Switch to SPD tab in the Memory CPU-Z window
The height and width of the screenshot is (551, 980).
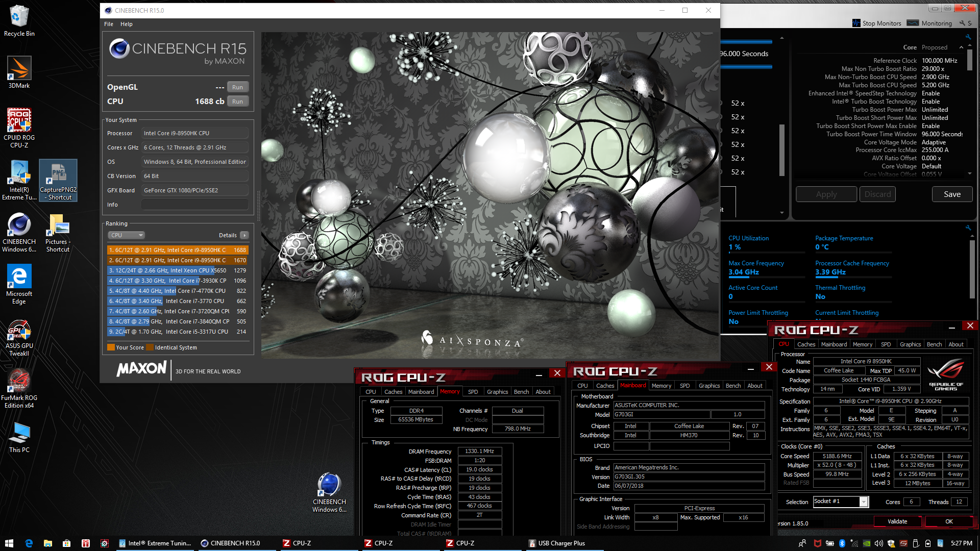(473, 392)
